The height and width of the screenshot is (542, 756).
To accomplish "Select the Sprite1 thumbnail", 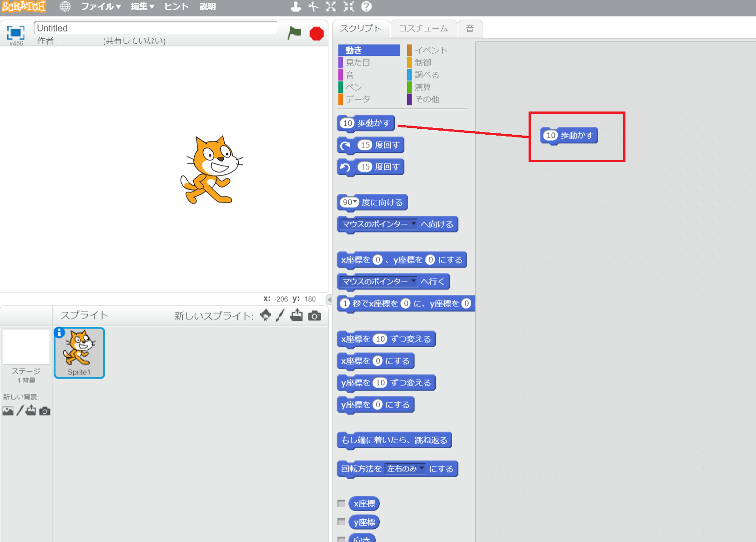I will pos(79,353).
